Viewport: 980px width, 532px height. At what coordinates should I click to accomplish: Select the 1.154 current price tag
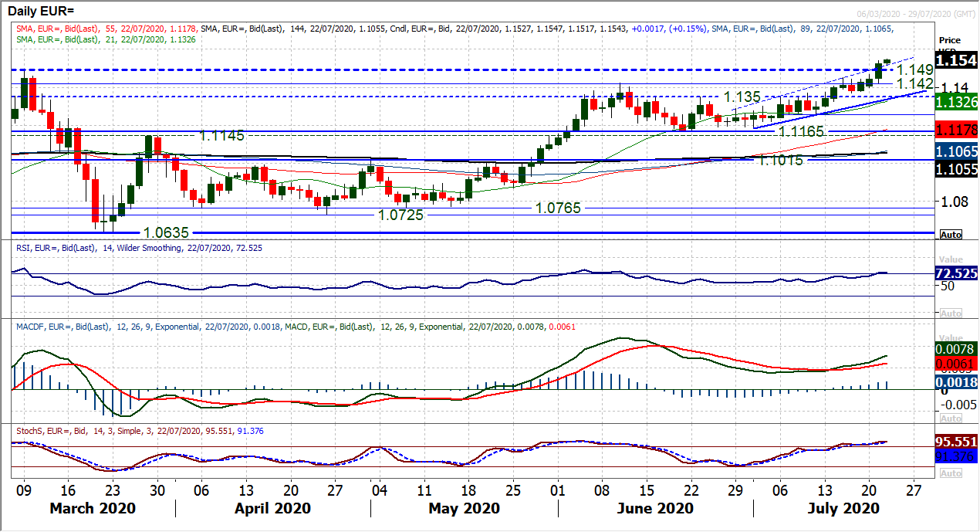coord(956,60)
